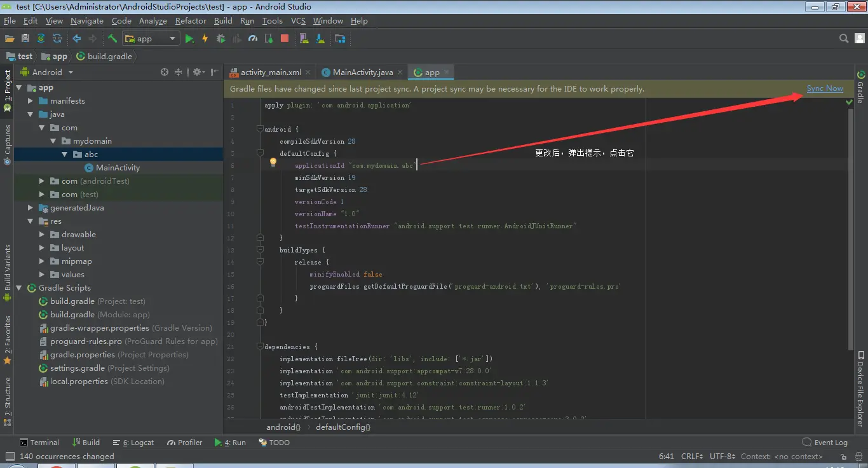Screen dimensions: 868x468
Task: Click the Debug app bug icon
Action: pos(220,39)
